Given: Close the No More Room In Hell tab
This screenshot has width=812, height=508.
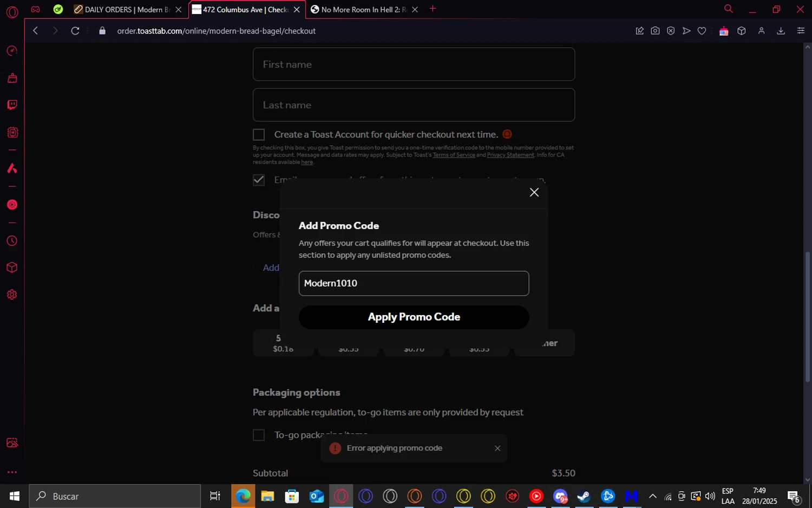Looking at the screenshot, I should [415, 10].
